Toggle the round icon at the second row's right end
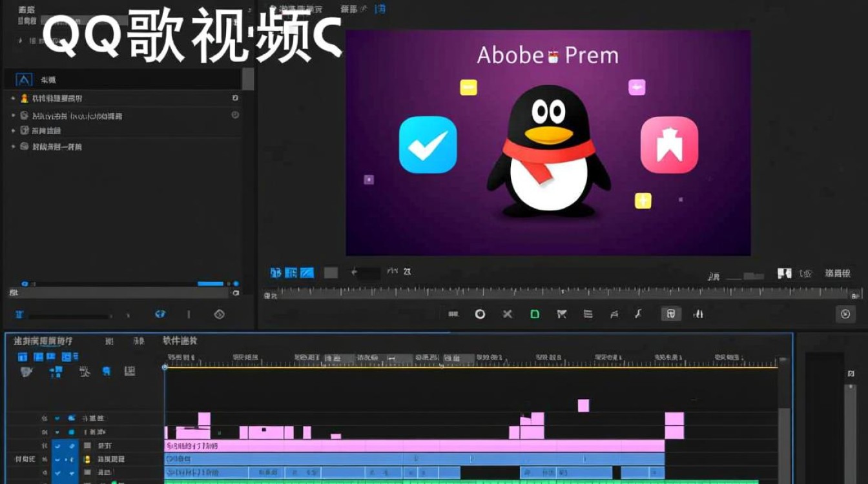This screenshot has height=484, width=868. (x=235, y=115)
